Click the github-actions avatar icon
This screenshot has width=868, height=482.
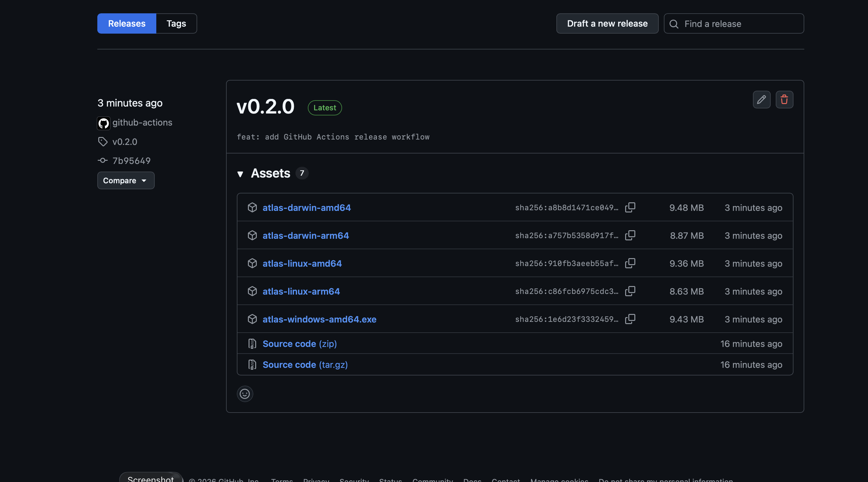[x=103, y=123]
